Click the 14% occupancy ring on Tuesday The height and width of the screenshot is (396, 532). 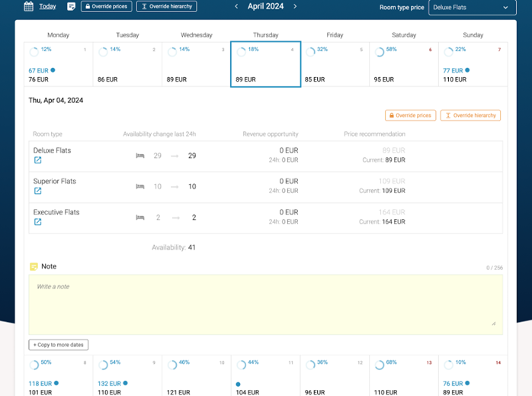pyautogui.click(x=103, y=52)
